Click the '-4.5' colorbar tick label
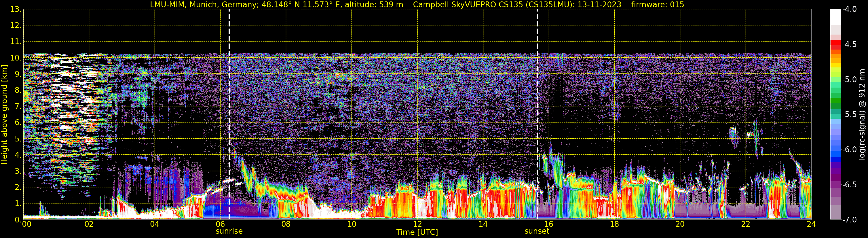This screenshot has width=868, height=238. (849, 44)
